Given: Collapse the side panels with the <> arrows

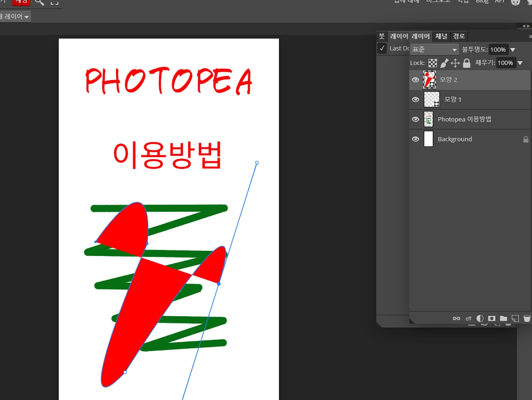Looking at the screenshot, I should (525, 26).
